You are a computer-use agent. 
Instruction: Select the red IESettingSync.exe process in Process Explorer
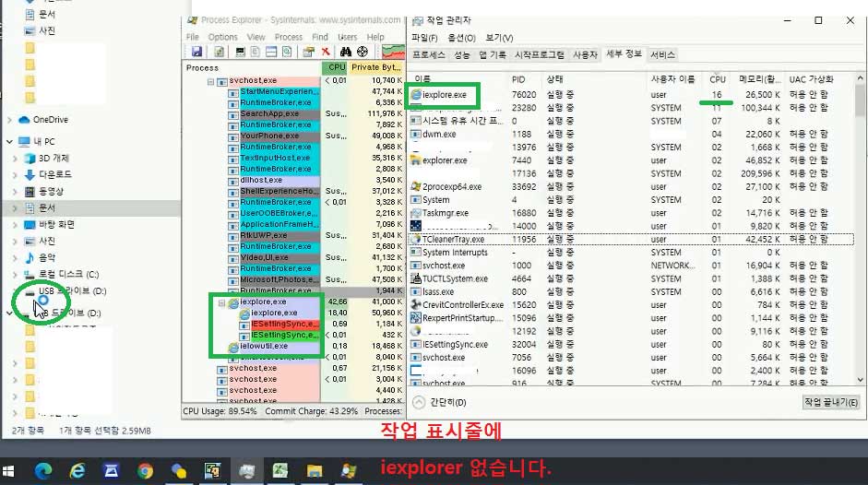coord(284,324)
